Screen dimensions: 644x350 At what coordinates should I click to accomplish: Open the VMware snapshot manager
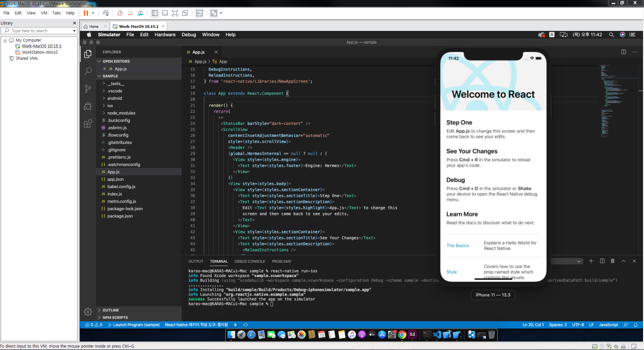tap(140, 13)
